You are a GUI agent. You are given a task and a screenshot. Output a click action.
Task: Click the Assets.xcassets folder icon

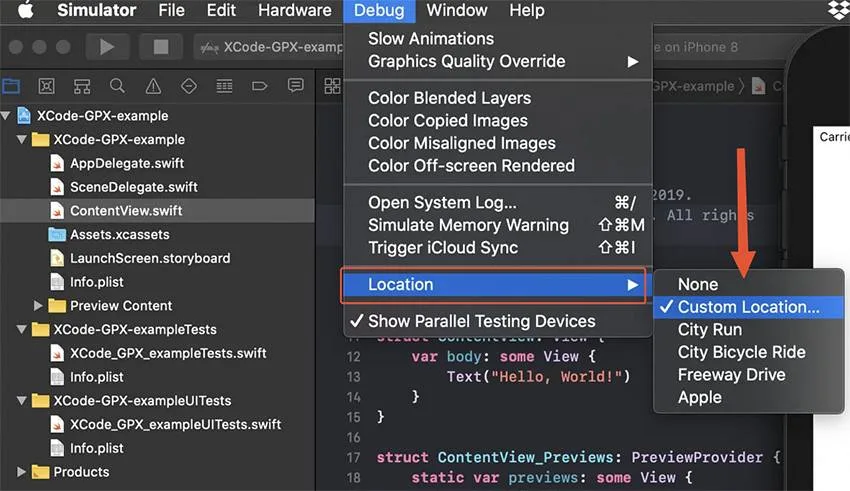coord(57,234)
